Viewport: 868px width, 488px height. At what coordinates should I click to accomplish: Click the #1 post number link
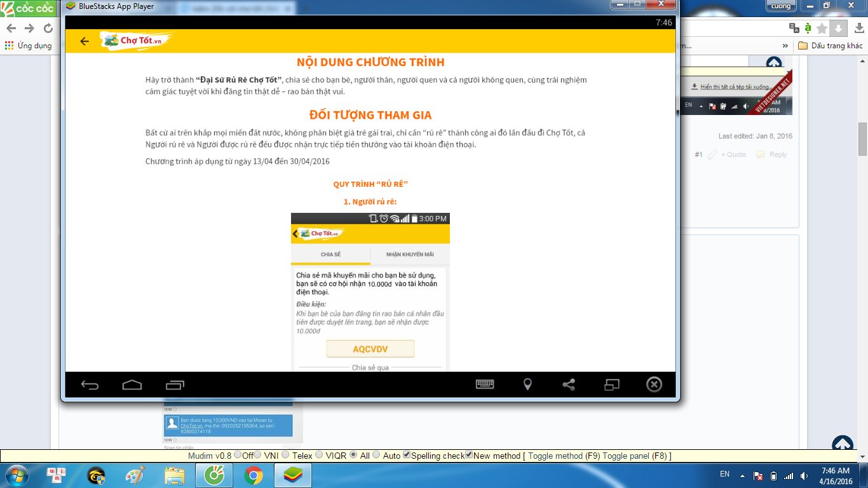coord(698,154)
